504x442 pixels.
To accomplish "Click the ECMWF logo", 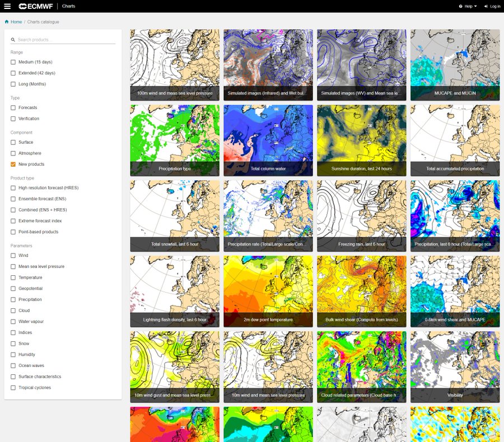I will tap(36, 6).
